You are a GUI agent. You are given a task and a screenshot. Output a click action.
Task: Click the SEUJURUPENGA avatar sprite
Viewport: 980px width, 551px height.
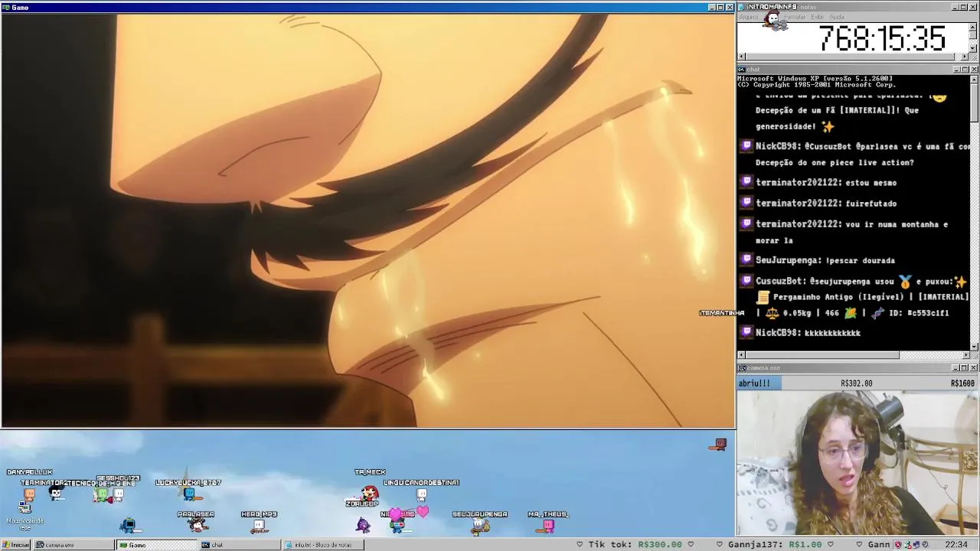click(x=480, y=525)
